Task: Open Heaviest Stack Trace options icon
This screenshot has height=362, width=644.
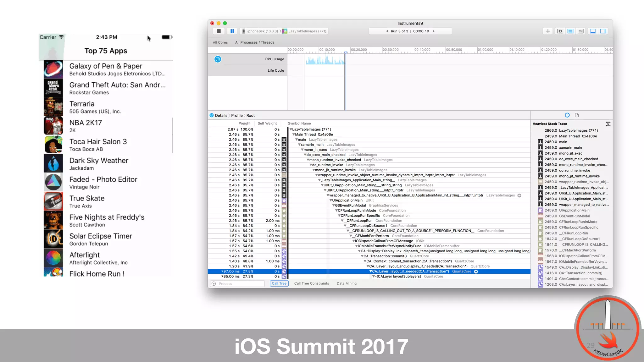Action: [x=608, y=124]
